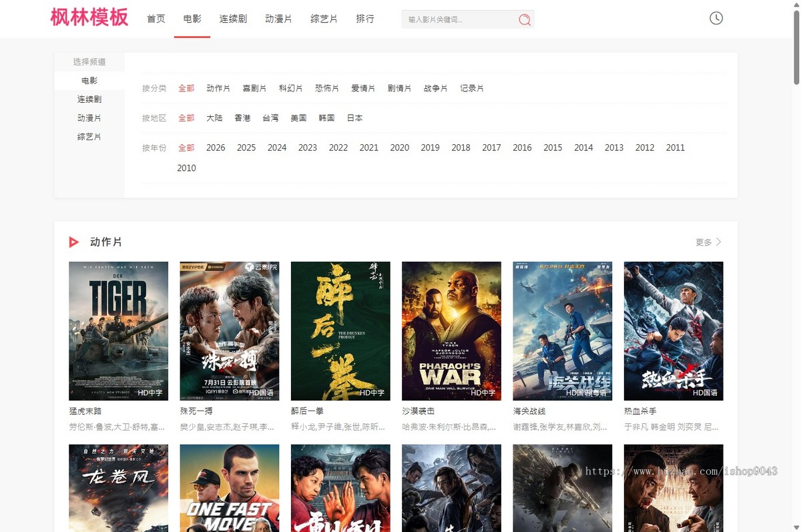The height and width of the screenshot is (532, 801).
Task: Select 综艺片 in top navigation
Action: click(x=324, y=19)
